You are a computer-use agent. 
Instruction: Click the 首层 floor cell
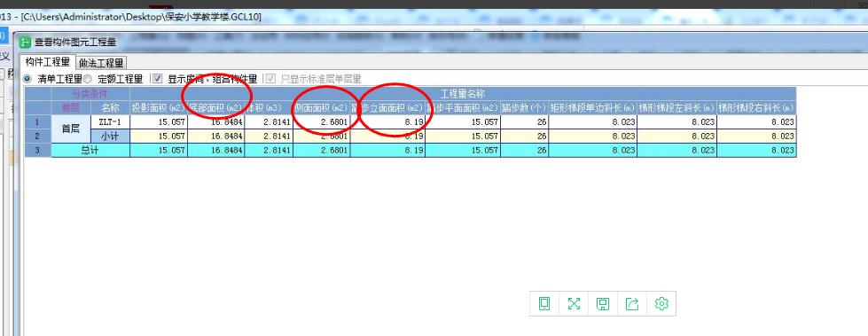click(x=72, y=129)
